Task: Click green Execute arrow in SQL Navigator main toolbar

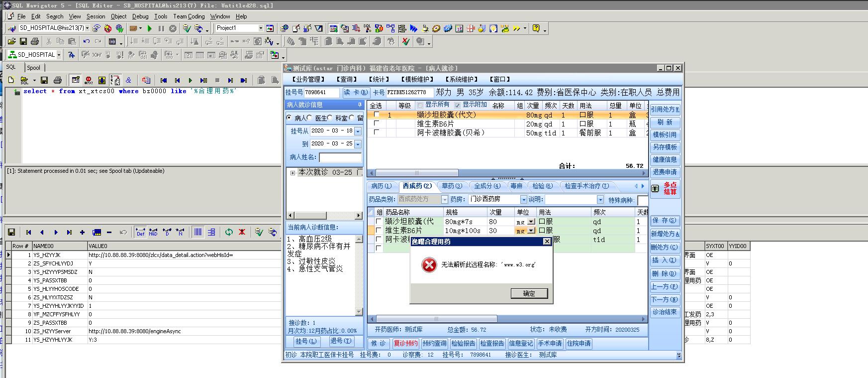Action: pos(150,28)
